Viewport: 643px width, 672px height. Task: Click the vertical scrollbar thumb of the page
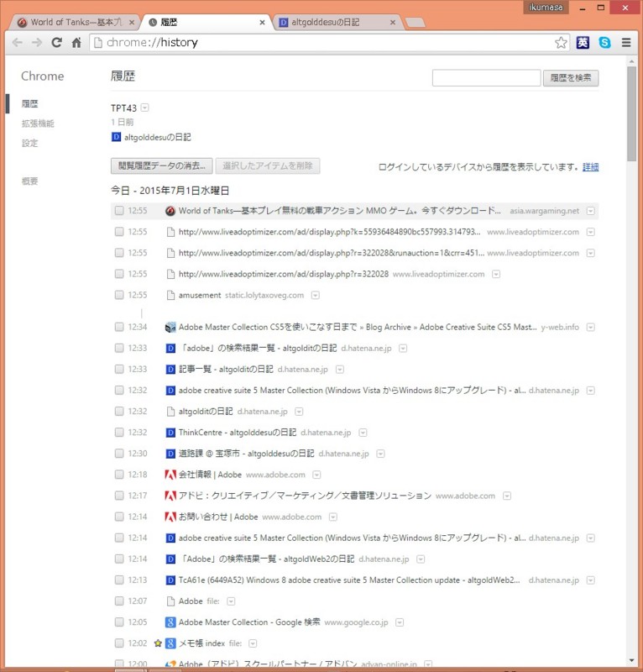click(631, 113)
